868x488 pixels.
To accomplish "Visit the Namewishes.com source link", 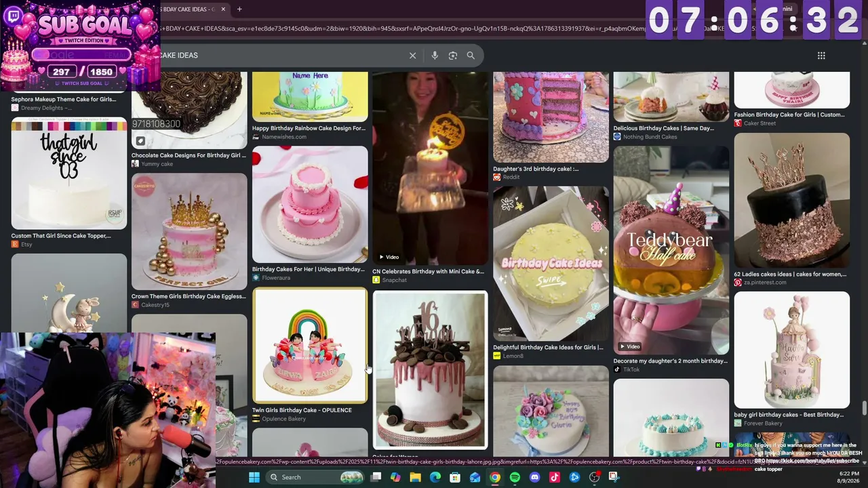I will [x=279, y=137].
